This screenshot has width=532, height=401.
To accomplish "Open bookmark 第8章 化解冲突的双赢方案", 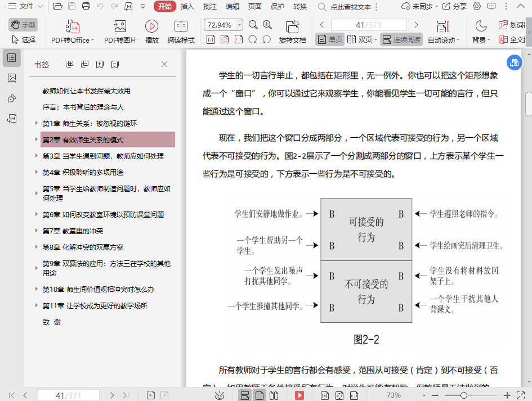I will pyautogui.click(x=83, y=247).
